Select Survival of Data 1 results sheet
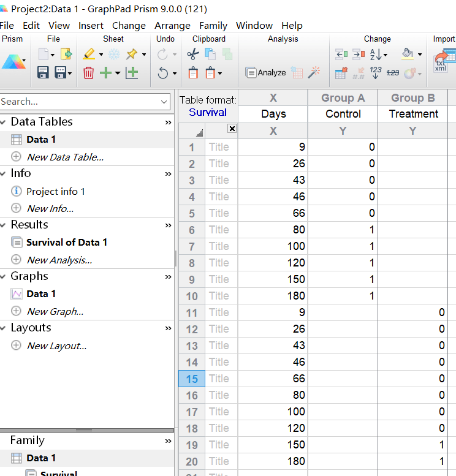The image size is (456, 476). click(x=66, y=242)
